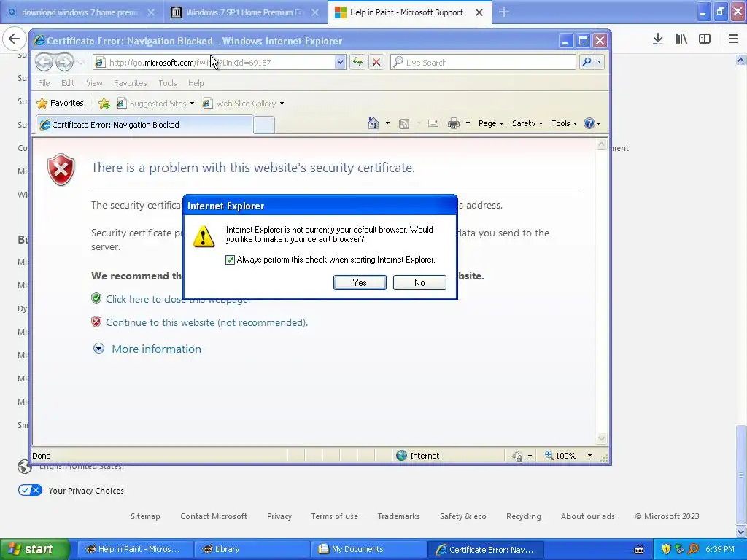Click the Live Search magnifier button
747x560 pixels.
click(587, 62)
